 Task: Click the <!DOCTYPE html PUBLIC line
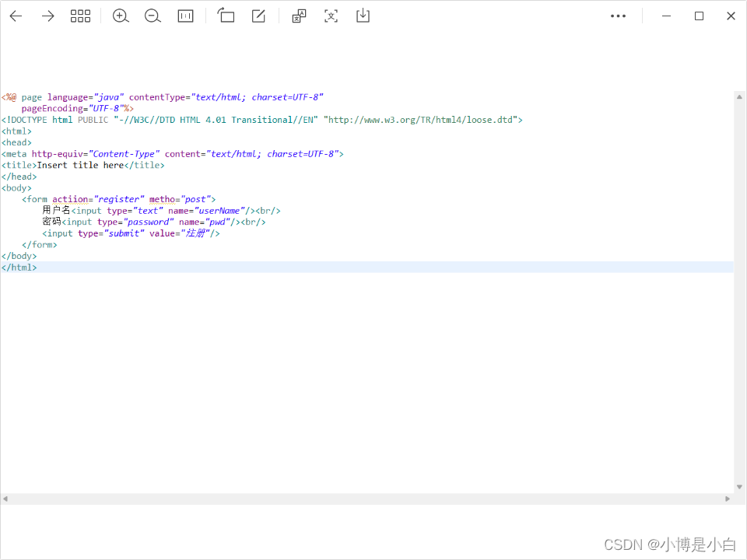pos(262,120)
